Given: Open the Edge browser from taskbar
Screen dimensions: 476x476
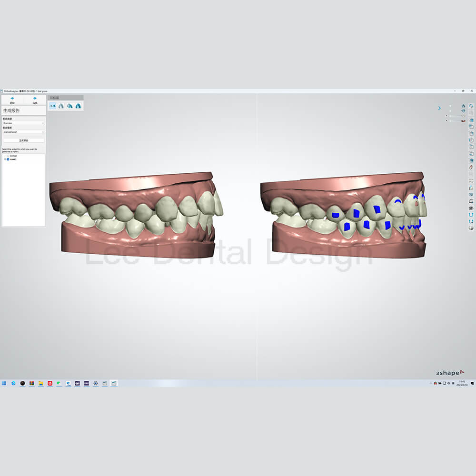Looking at the screenshot, I should tap(13, 383).
